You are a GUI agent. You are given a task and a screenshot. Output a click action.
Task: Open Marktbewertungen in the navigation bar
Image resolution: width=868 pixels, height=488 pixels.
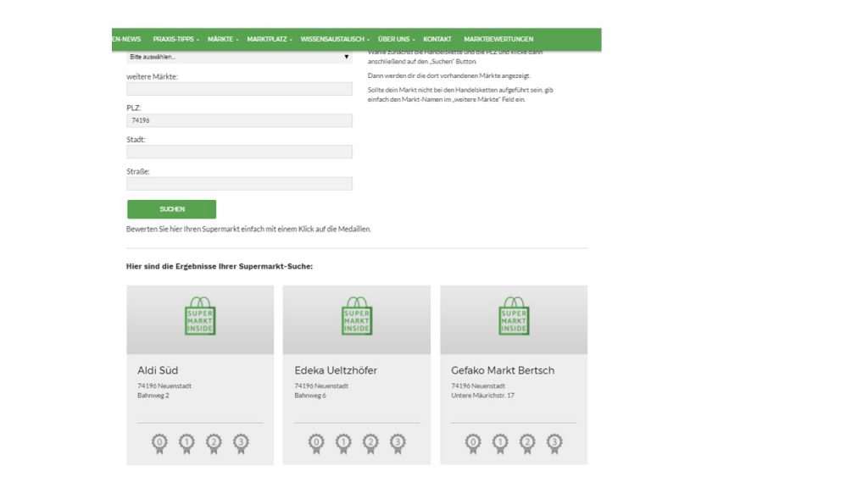click(498, 39)
